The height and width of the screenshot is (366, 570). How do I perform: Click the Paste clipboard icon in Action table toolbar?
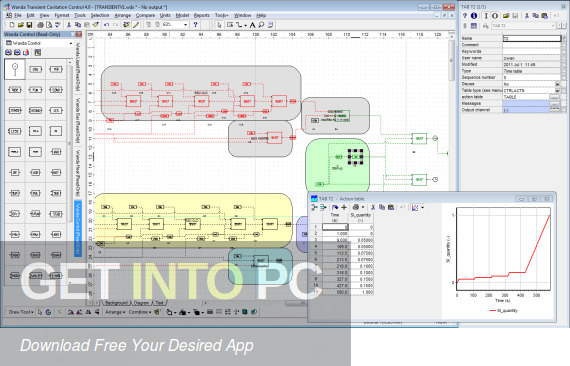(x=391, y=208)
